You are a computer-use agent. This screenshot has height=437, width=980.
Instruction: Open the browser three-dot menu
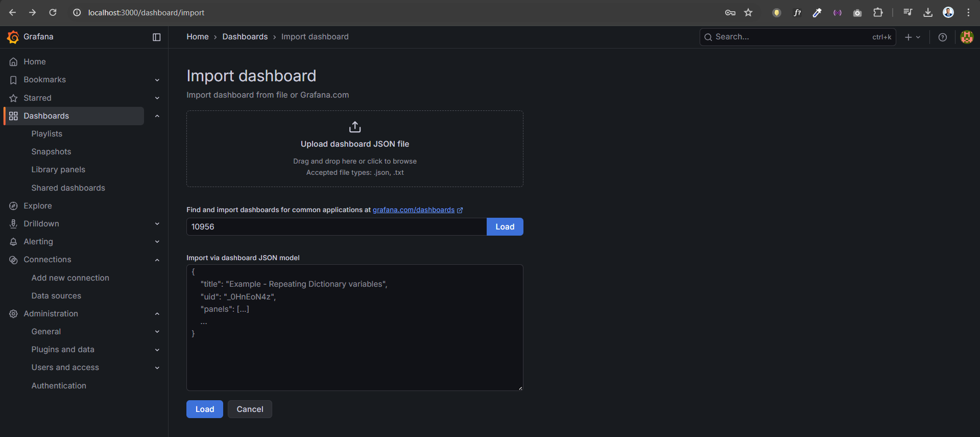click(x=968, y=13)
